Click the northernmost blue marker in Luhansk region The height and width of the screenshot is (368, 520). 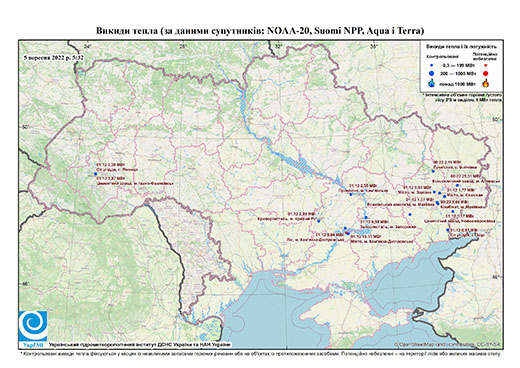point(433,171)
